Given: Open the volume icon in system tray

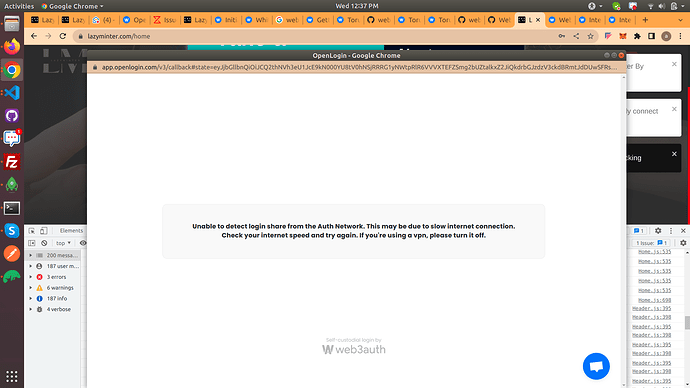Looking at the screenshot, I should point(661,6).
